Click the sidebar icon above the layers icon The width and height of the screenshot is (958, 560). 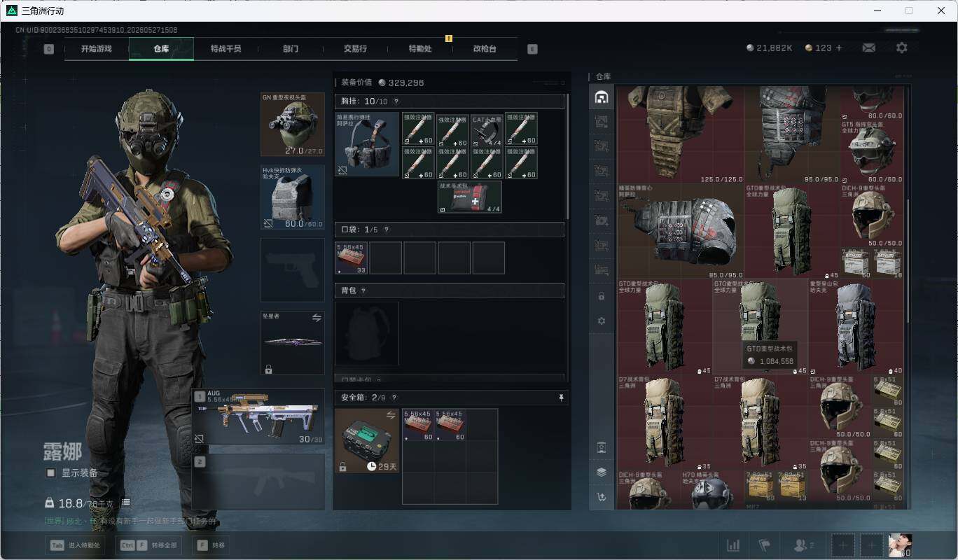(602, 447)
